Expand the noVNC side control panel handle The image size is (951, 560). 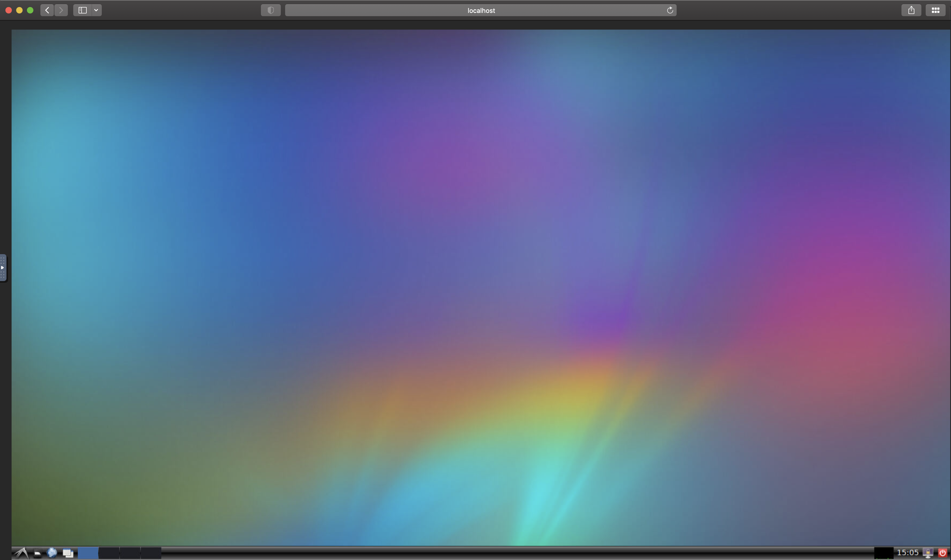[x=3, y=268]
